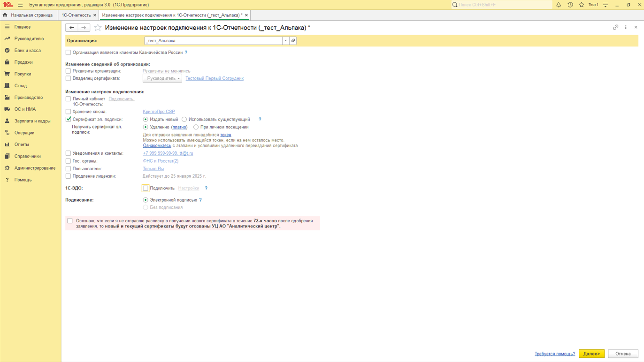Viewport: 644px width, 362px height.
Task: Open Администрирование section in sidebar
Action: coord(31,168)
